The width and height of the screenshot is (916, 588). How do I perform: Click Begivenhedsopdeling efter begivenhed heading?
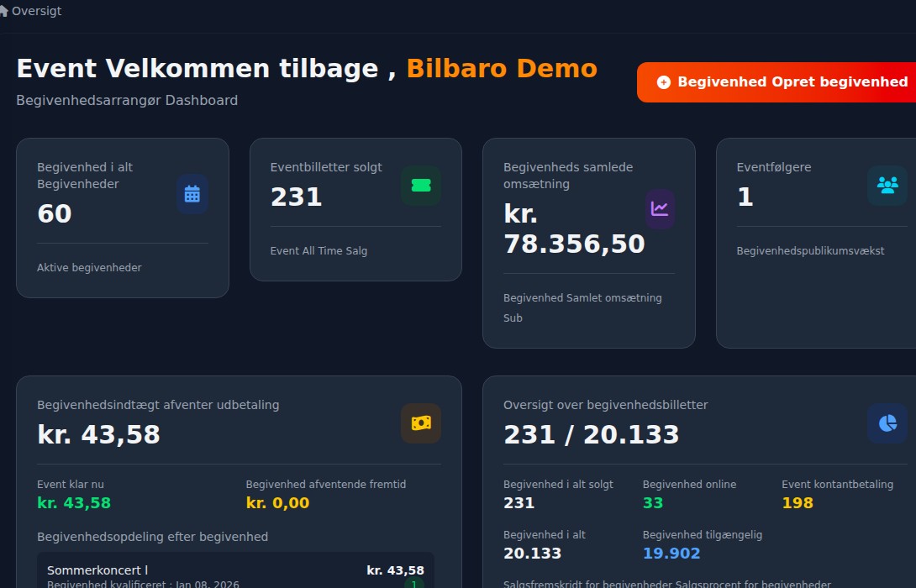[152, 537]
